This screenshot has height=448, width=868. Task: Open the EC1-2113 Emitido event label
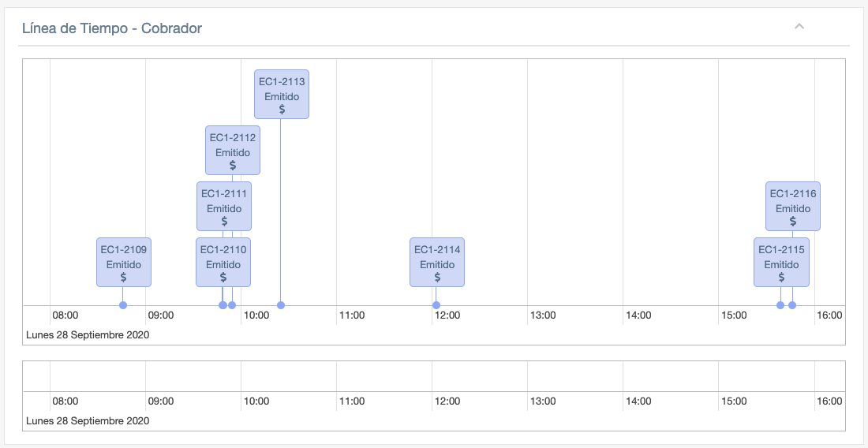pos(282,95)
